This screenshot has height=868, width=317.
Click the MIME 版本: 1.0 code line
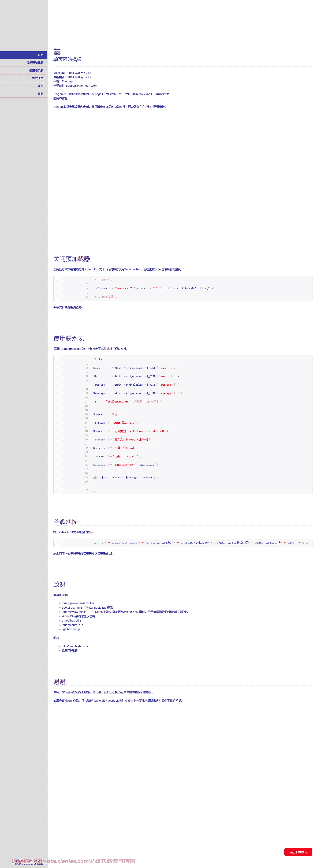pos(116,423)
